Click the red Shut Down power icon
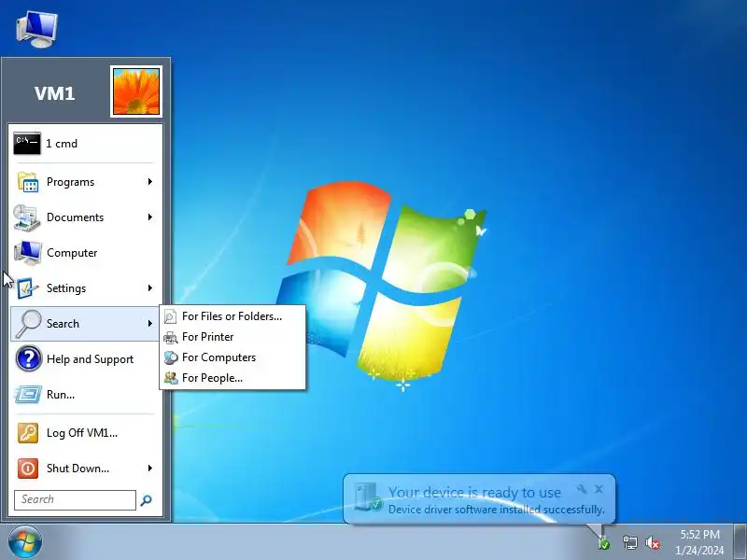This screenshot has height=560, width=747. (28, 469)
